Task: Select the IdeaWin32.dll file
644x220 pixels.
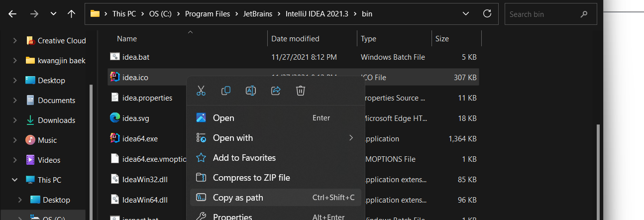Action: pos(145,179)
